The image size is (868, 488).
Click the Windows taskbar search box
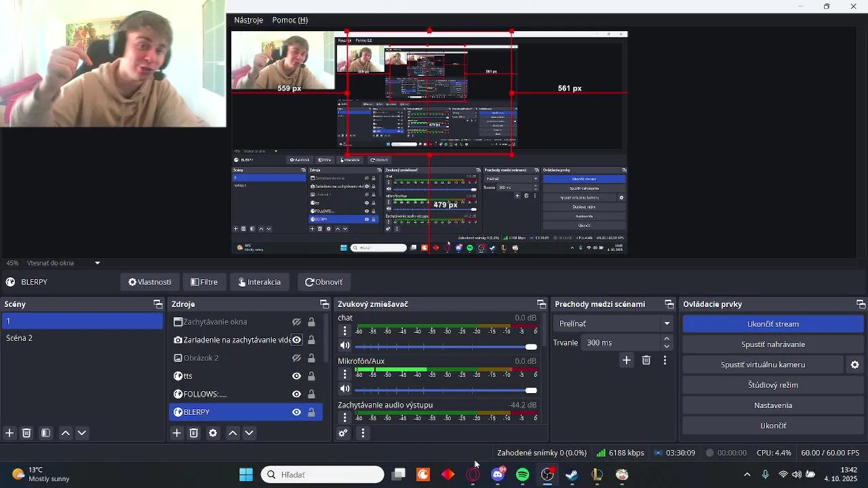point(322,474)
